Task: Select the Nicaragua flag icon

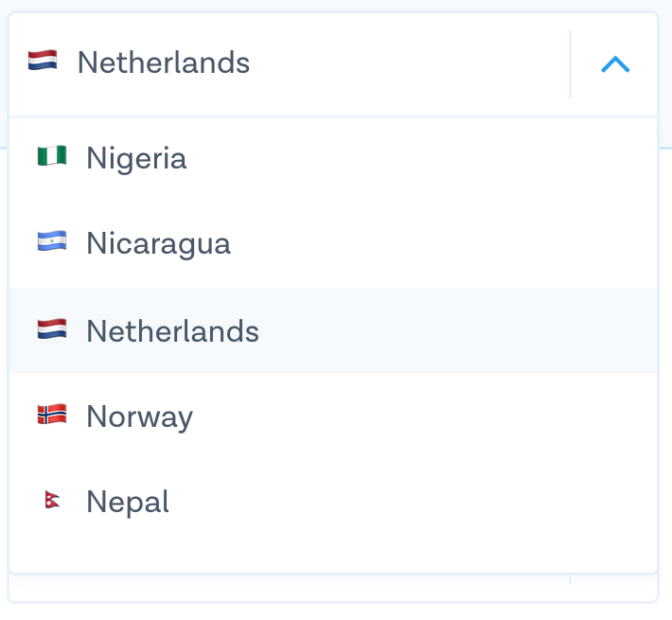Action: pos(52,242)
